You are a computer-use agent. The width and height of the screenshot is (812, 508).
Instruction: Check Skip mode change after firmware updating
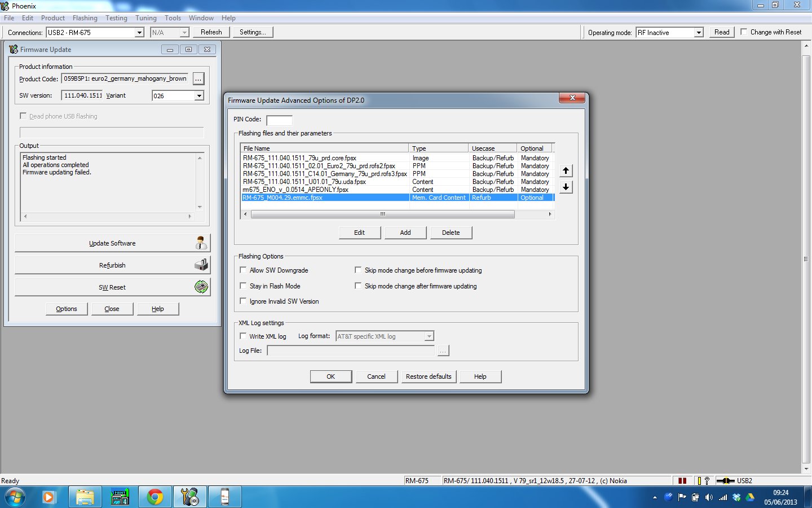coord(358,286)
